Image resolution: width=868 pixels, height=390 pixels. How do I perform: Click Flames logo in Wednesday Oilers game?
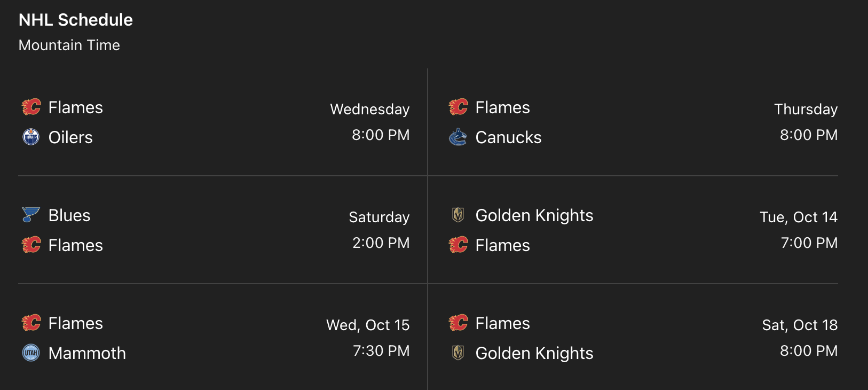31,107
